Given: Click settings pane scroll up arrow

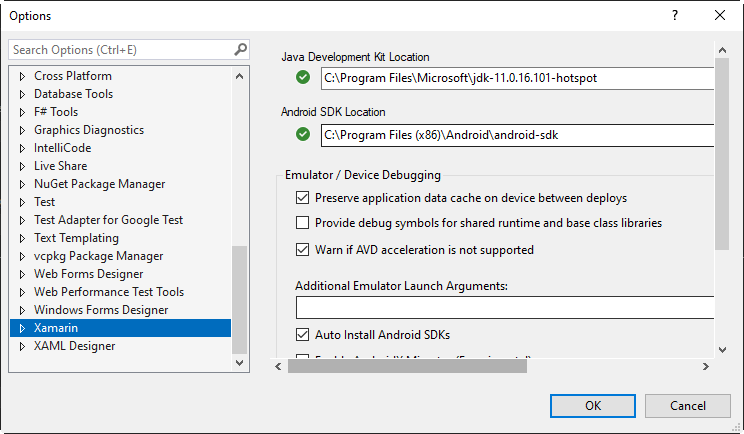Looking at the screenshot, I should (x=722, y=50).
